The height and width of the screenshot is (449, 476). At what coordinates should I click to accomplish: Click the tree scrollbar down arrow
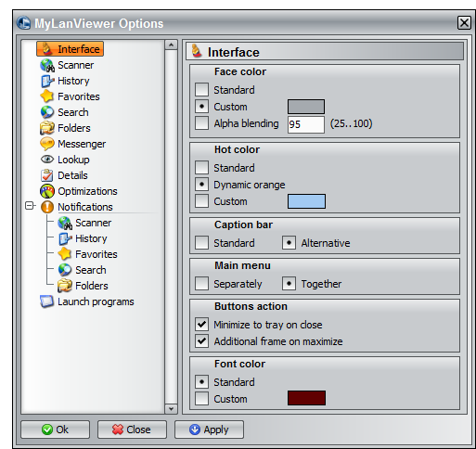click(171, 408)
